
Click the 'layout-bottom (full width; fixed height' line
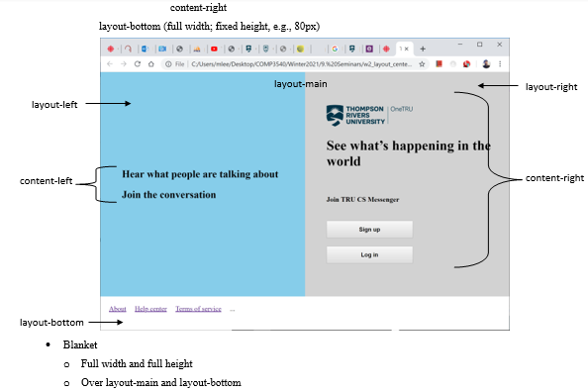point(209,27)
